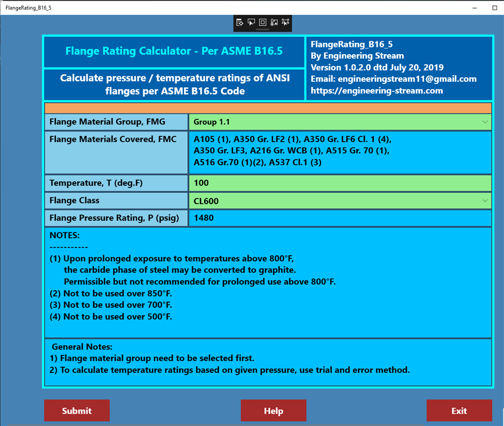The image size is (504, 426).
Task: Exit the FlangeRating application
Action: (x=459, y=410)
